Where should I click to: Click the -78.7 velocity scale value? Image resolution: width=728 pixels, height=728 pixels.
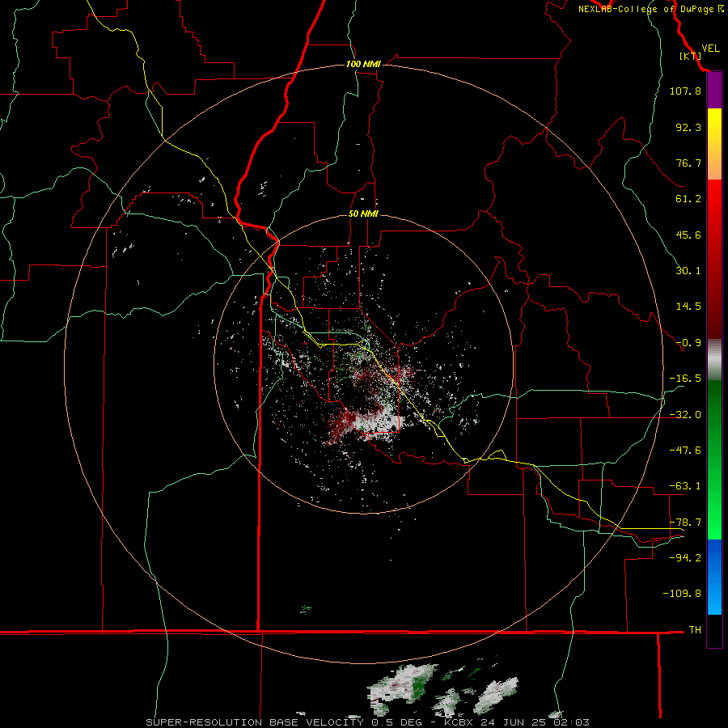[x=685, y=523]
